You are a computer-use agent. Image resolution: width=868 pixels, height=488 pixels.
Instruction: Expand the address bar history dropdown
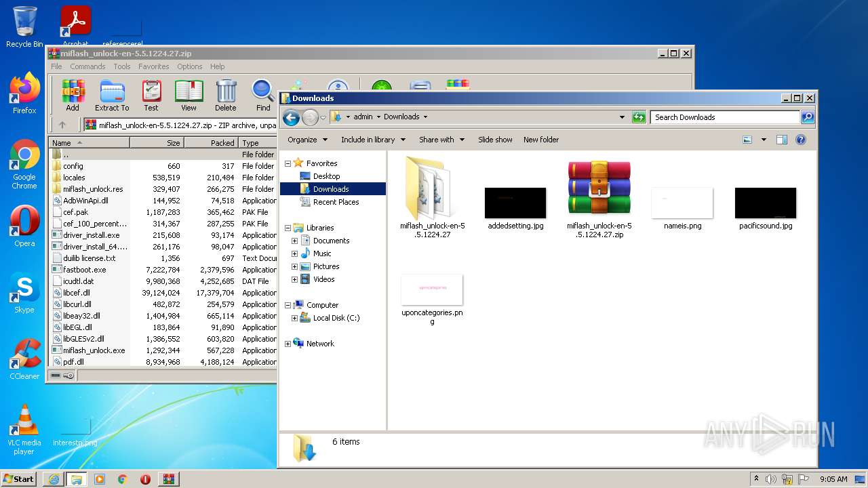pyautogui.click(x=622, y=117)
